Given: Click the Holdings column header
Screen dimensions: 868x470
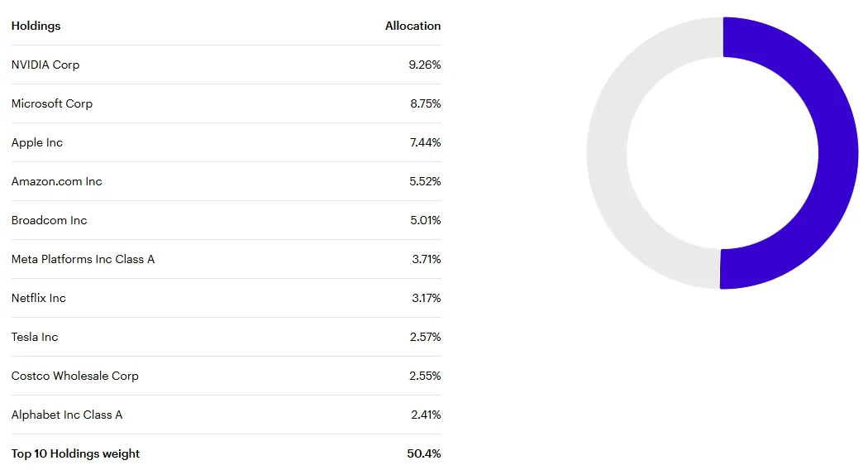Looking at the screenshot, I should [x=36, y=26].
